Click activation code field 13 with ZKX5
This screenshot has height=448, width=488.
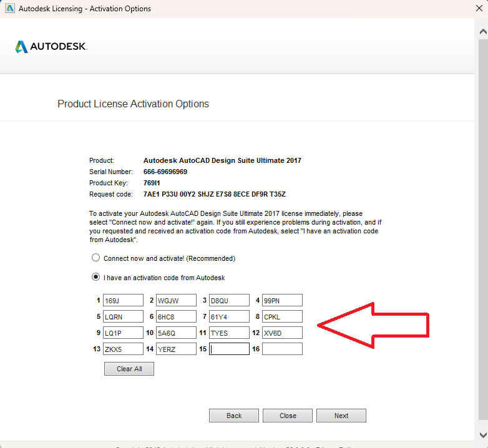click(123, 349)
